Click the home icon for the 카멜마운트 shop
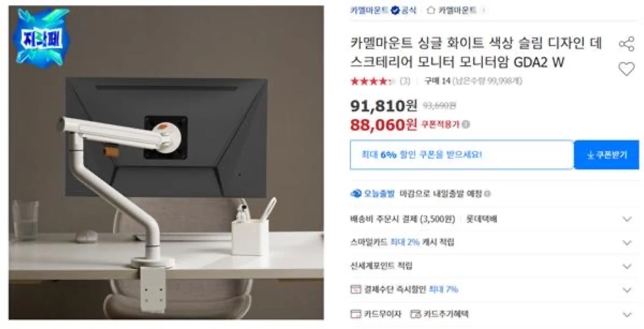The height and width of the screenshot is (329, 644). pyautogui.click(x=431, y=10)
